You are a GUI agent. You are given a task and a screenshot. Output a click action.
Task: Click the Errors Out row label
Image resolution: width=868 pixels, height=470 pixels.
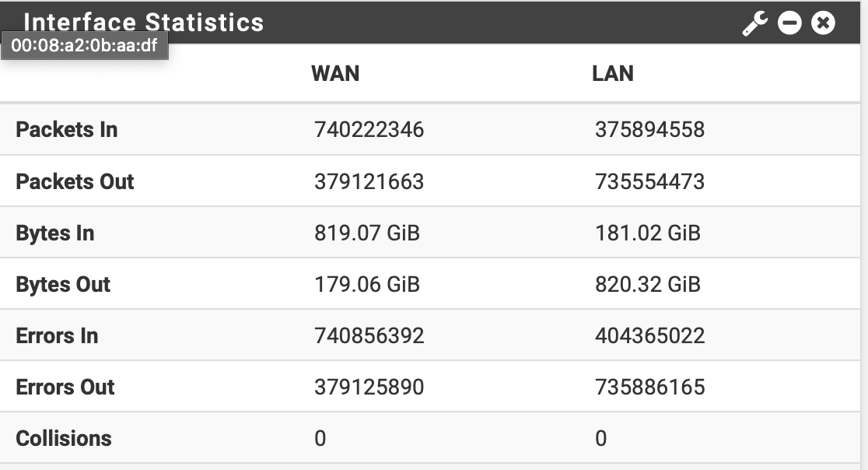pyautogui.click(x=65, y=387)
